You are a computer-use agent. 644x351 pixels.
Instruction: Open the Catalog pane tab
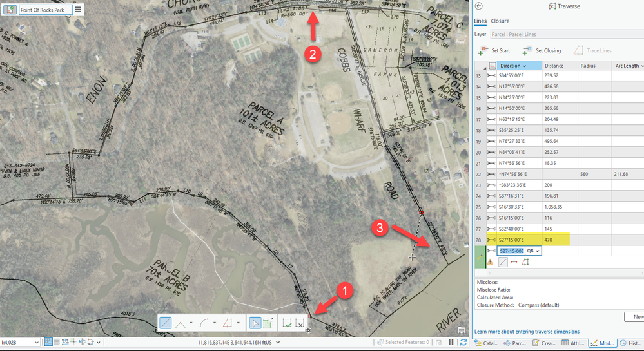click(487, 343)
